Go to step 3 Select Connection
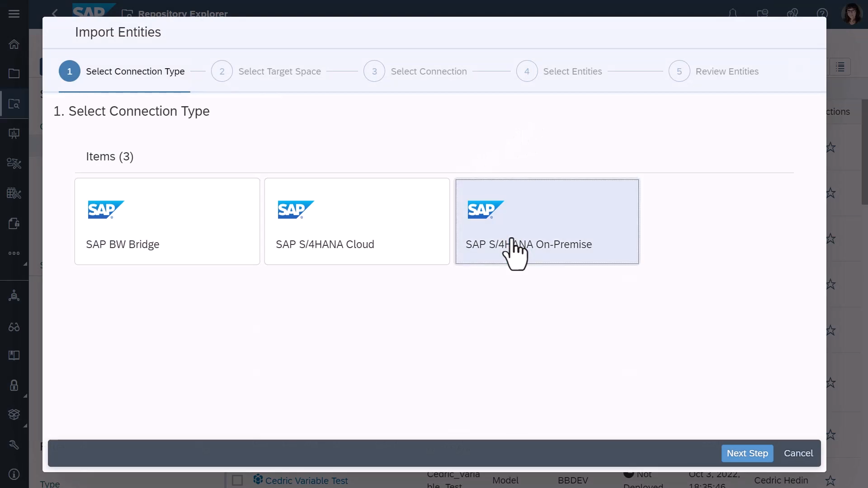The height and width of the screenshot is (488, 868). (x=415, y=71)
